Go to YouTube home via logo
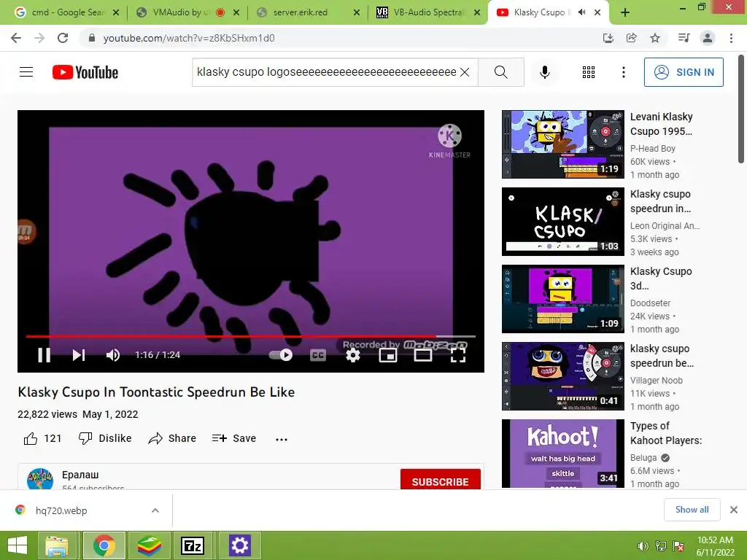This screenshot has height=560, width=747. [x=85, y=72]
